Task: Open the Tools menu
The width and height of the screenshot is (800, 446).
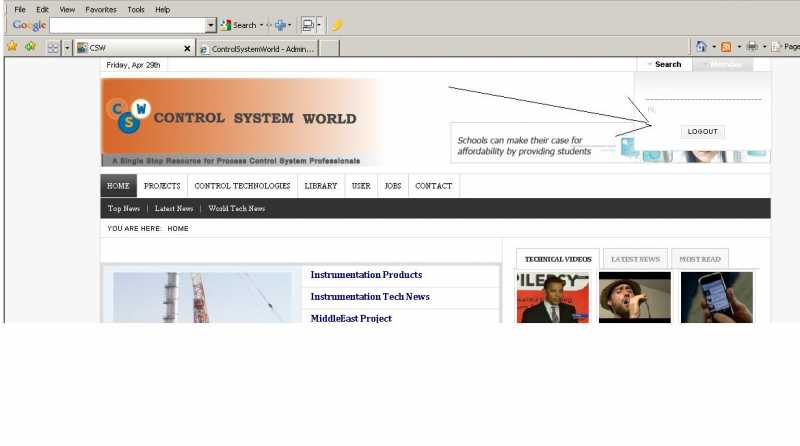Action: pyautogui.click(x=136, y=9)
